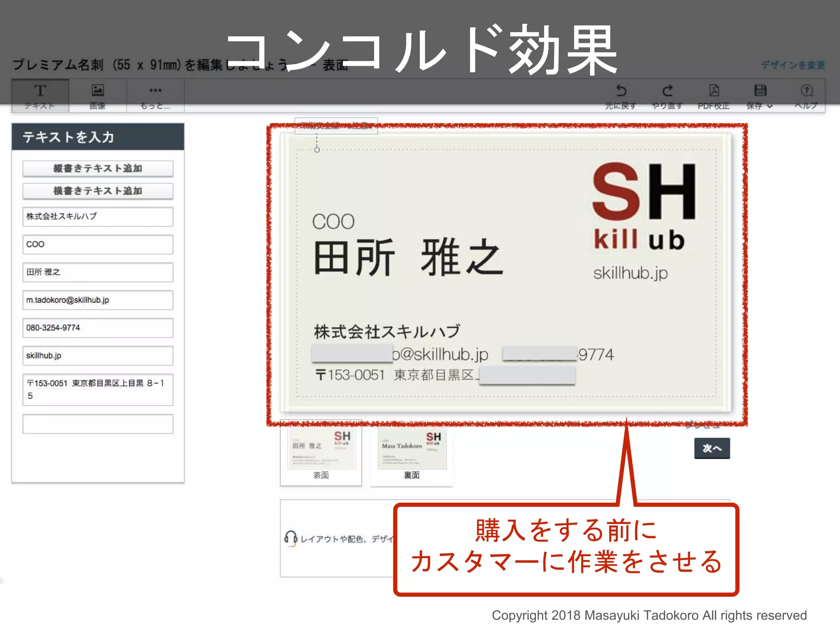840x630 pixels.
Task: Click the 元に戻す undo icon
Action: click(x=621, y=91)
